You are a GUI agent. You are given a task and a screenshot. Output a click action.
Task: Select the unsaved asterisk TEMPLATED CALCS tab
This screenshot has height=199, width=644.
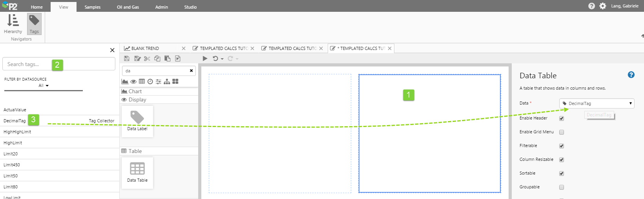[361, 48]
